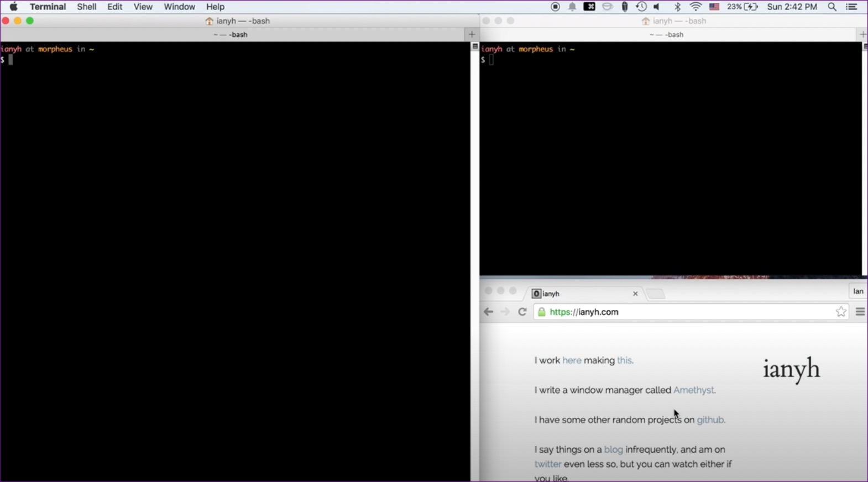Go back in the browser
868x482 pixels.
click(488, 312)
